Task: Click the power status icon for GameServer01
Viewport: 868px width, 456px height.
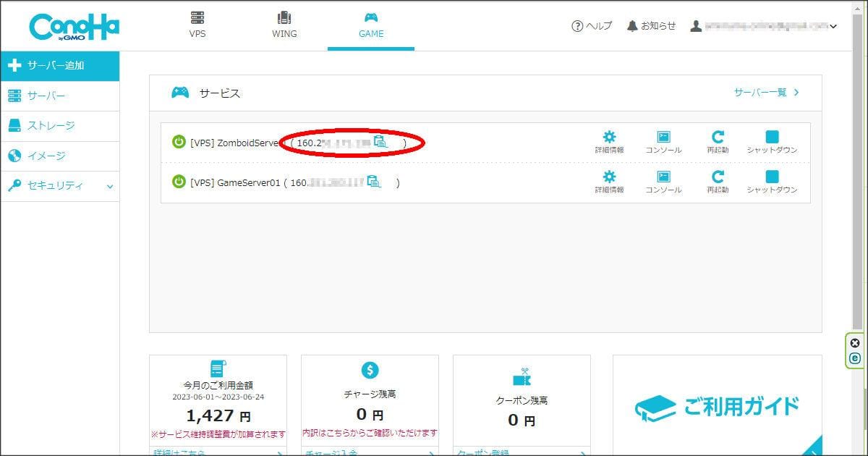Action: pos(179,182)
